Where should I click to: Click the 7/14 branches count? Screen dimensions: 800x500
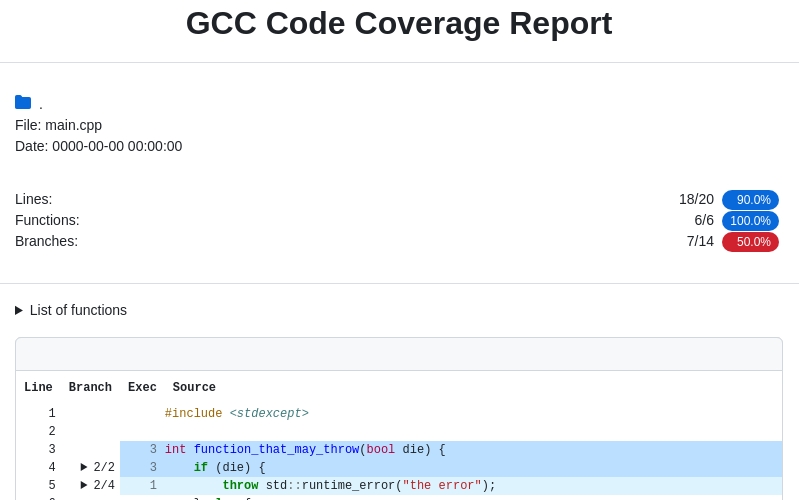700,241
